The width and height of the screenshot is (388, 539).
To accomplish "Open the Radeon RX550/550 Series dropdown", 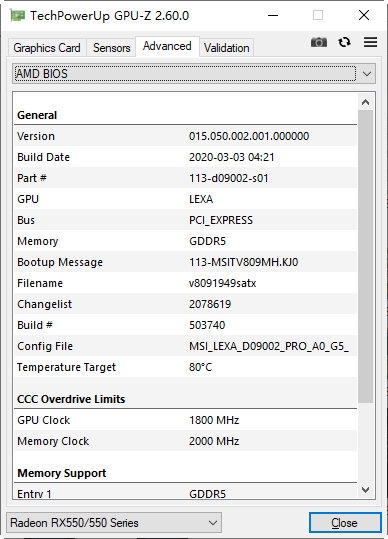I will click(114, 523).
